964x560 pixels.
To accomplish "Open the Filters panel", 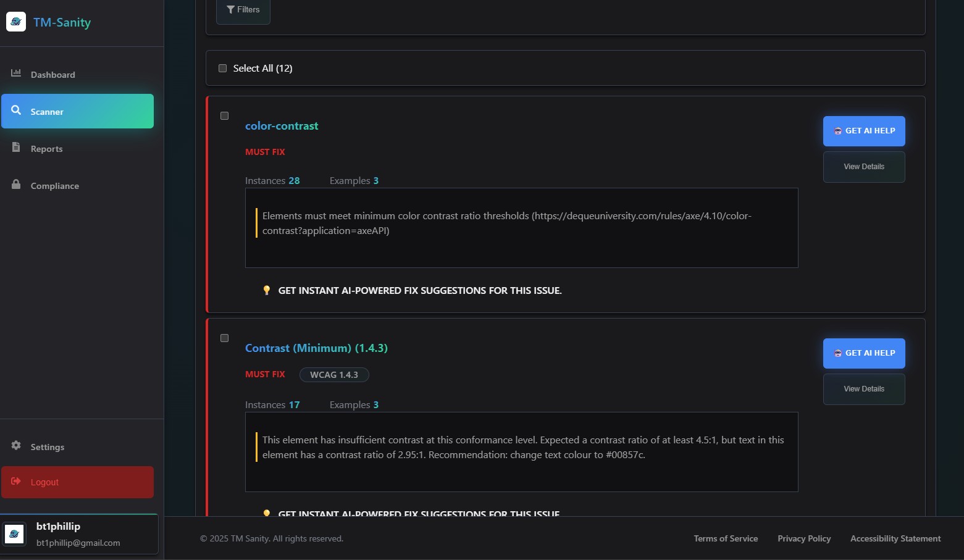I will point(243,9).
